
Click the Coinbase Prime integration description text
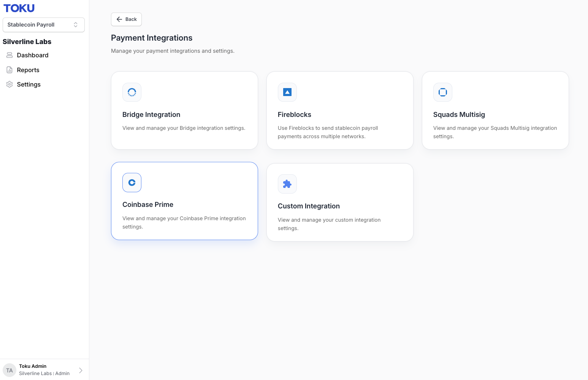coord(184,222)
